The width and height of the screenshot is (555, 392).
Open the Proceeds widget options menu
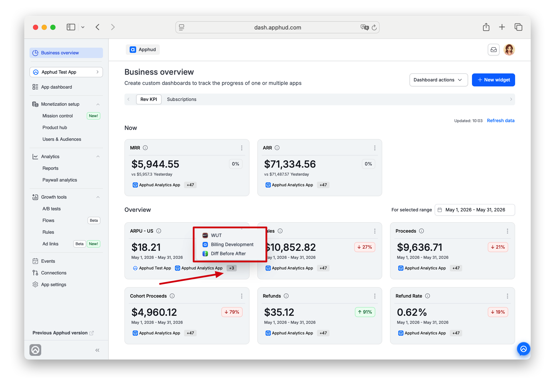coord(507,231)
